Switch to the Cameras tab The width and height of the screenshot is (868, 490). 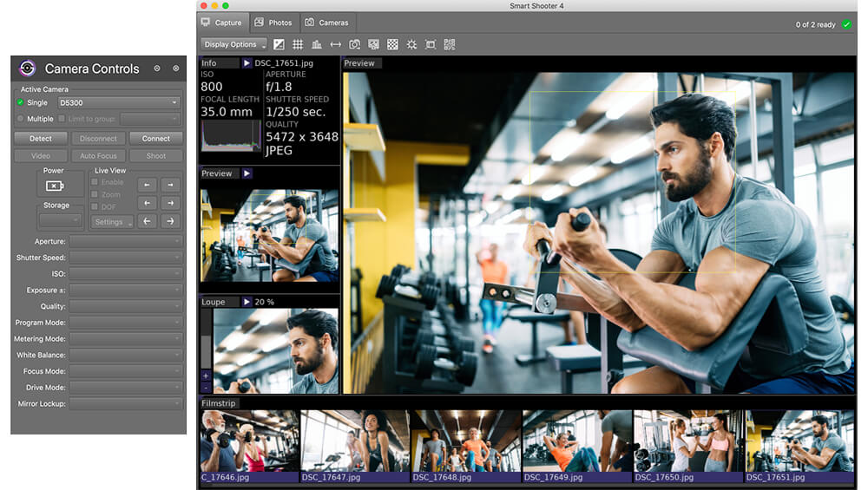pos(327,23)
